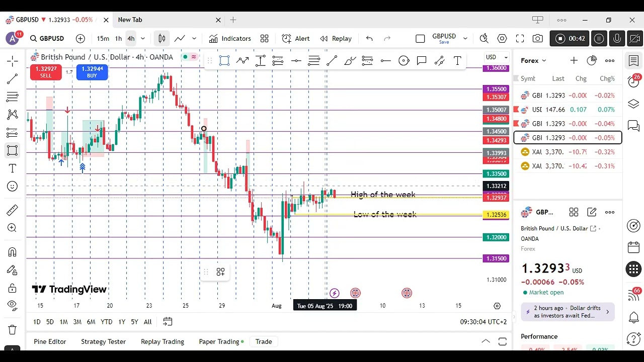Open the object tree layers panel

pos(633,104)
